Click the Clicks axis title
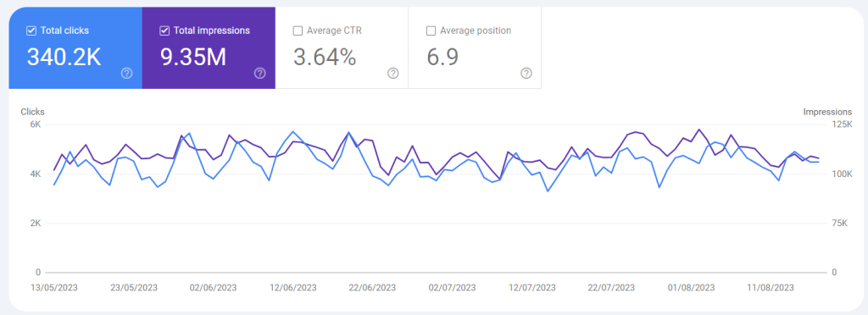Screen dimensions: 868x315 point(33,112)
